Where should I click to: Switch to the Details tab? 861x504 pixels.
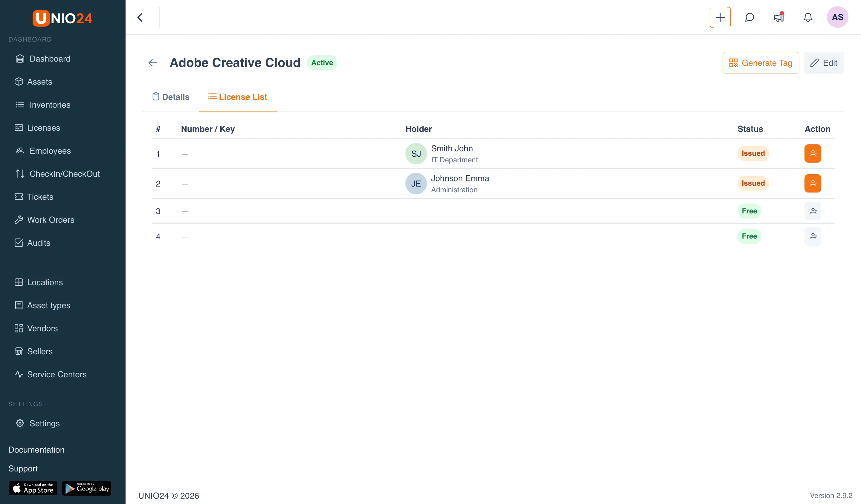[x=171, y=97]
